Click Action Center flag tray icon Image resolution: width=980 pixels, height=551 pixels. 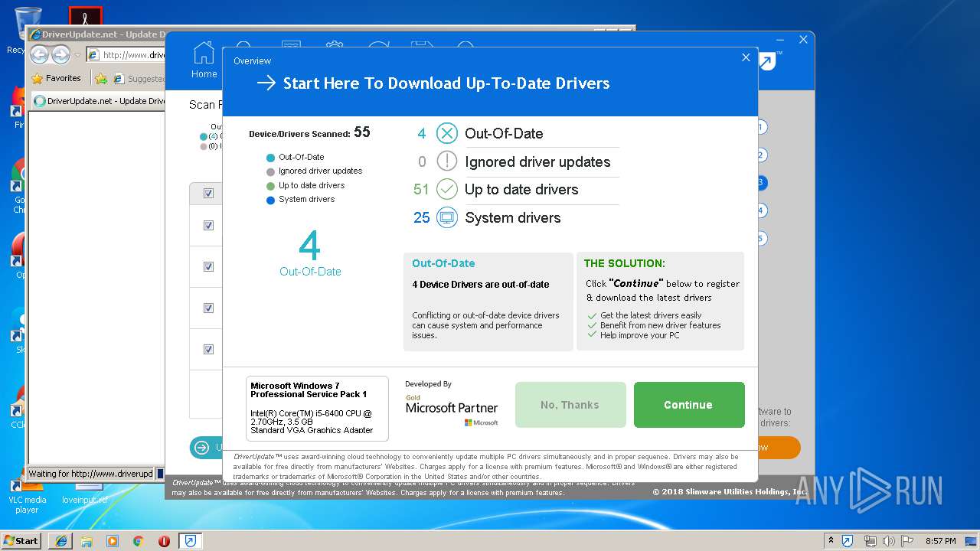point(907,541)
